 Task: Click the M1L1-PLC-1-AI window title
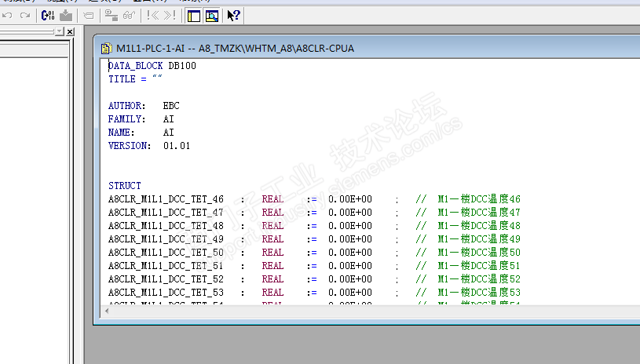pyautogui.click(x=235, y=49)
